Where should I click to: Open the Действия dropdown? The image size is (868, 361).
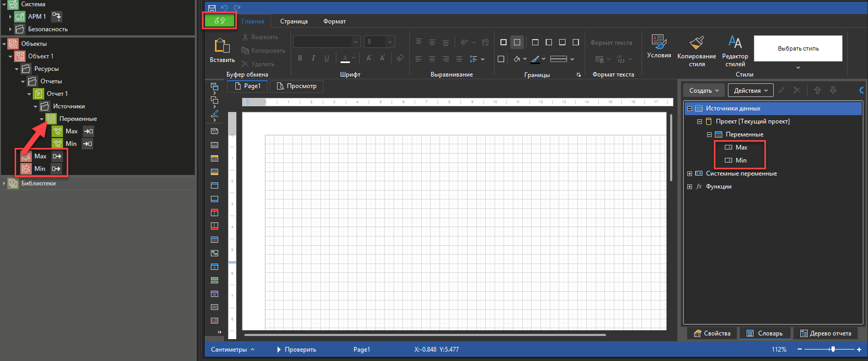[x=751, y=90]
